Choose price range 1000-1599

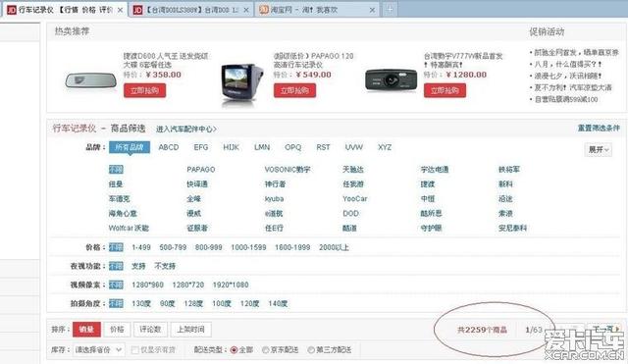(248, 247)
